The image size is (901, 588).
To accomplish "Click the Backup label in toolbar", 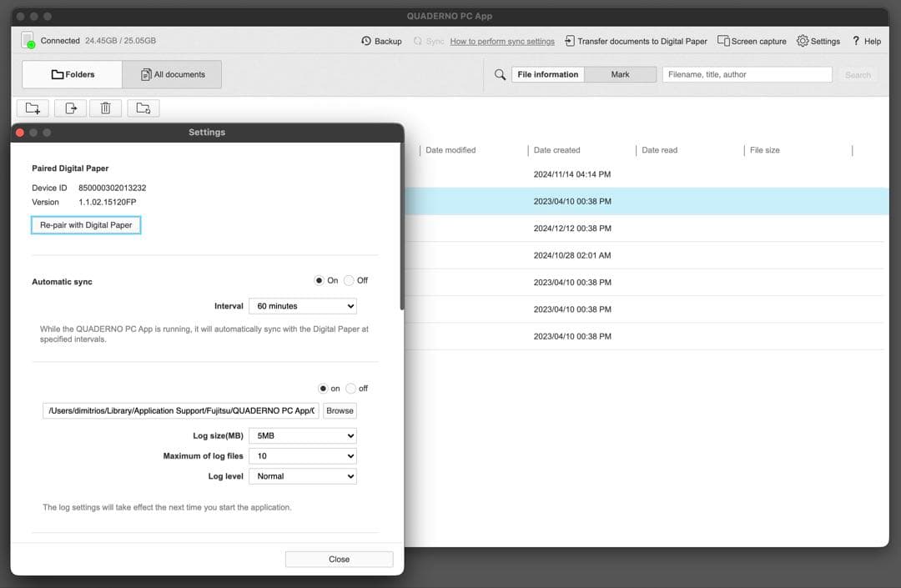I will coord(388,42).
